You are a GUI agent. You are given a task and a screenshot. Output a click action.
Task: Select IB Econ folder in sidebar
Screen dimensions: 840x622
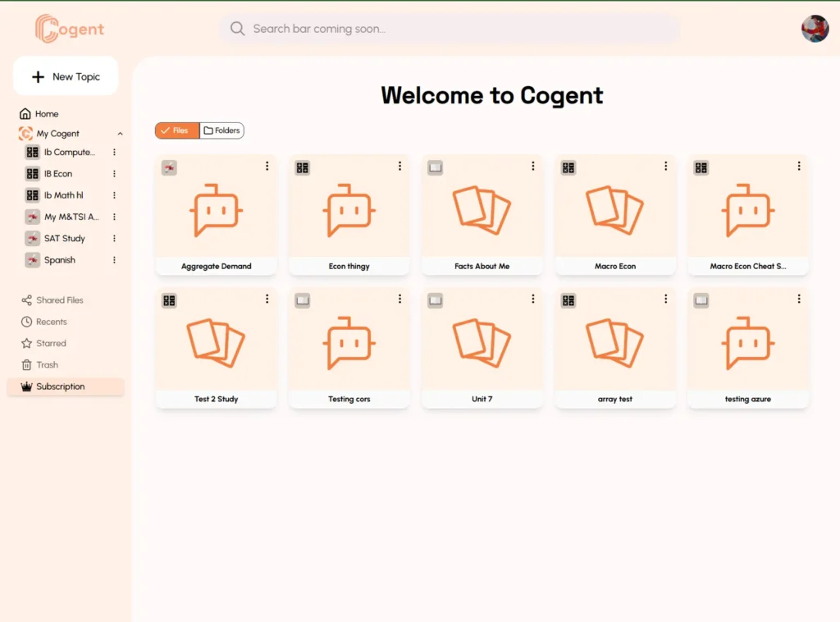58,174
